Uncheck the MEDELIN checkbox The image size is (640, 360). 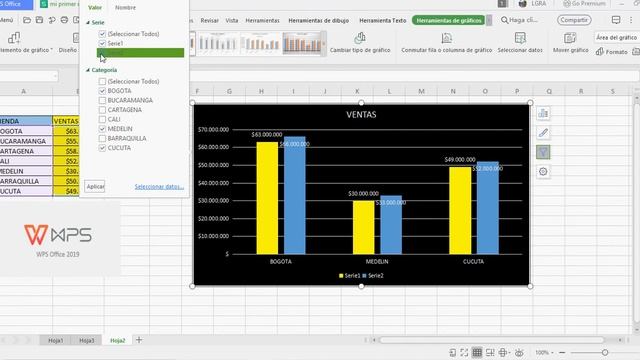coord(102,129)
